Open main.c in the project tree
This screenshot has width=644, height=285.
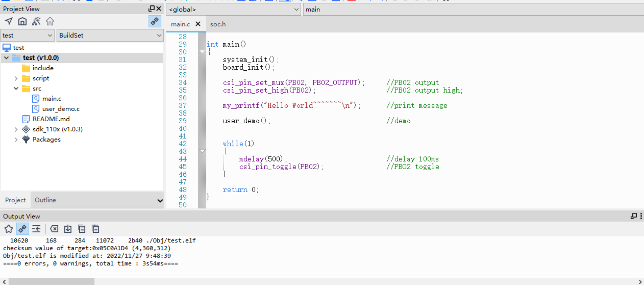pos(52,99)
